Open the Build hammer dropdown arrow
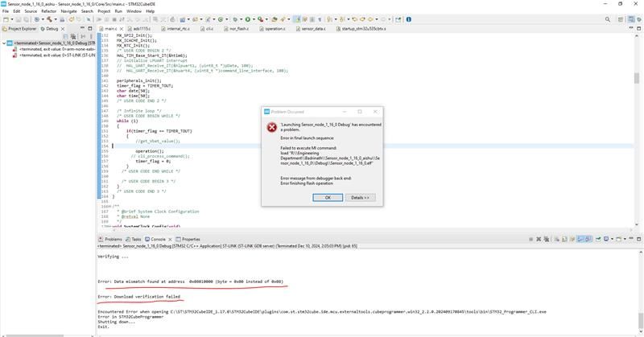This screenshot has height=337, width=644. click(56, 19)
